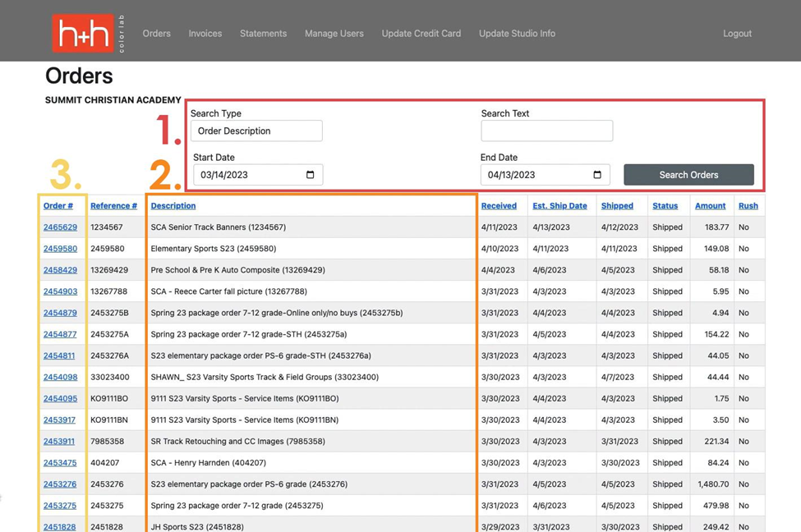Image resolution: width=801 pixels, height=532 pixels.
Task: Open the Invoices menu item
Action: [205, 34]
